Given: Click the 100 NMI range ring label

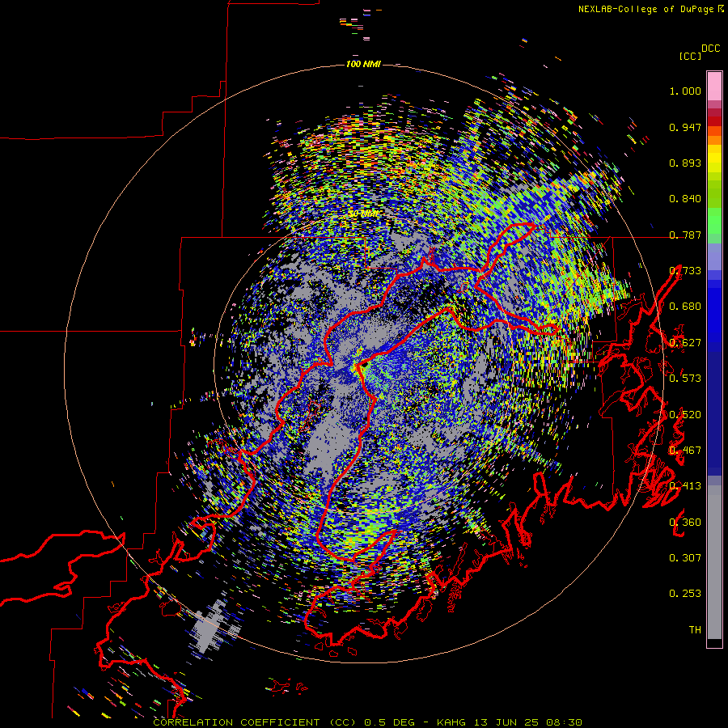Looking at the screenshot, I should pyautogui.click(x=363, y=64).
